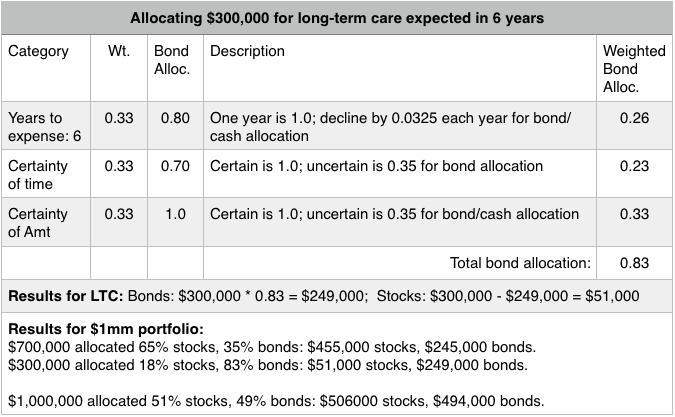This screenshot has height=417, width=675.
Task: Select the Category column header
Action: (40, 52)
